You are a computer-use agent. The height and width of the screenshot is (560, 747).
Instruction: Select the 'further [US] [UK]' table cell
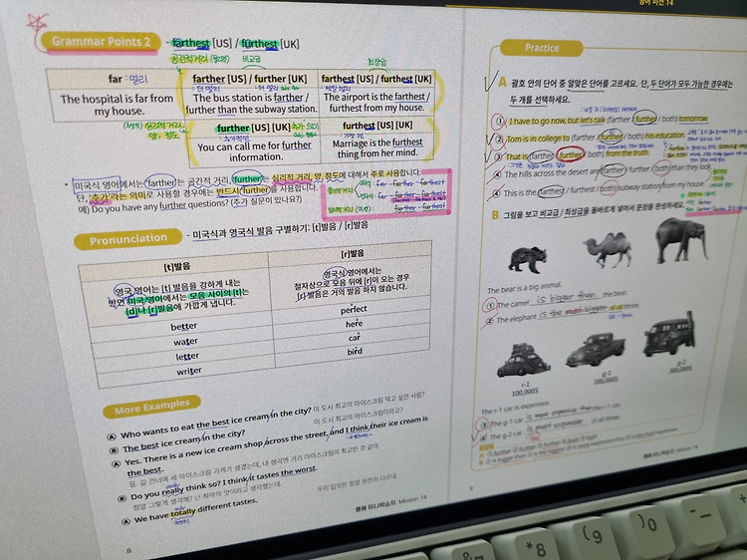(253, 128)
